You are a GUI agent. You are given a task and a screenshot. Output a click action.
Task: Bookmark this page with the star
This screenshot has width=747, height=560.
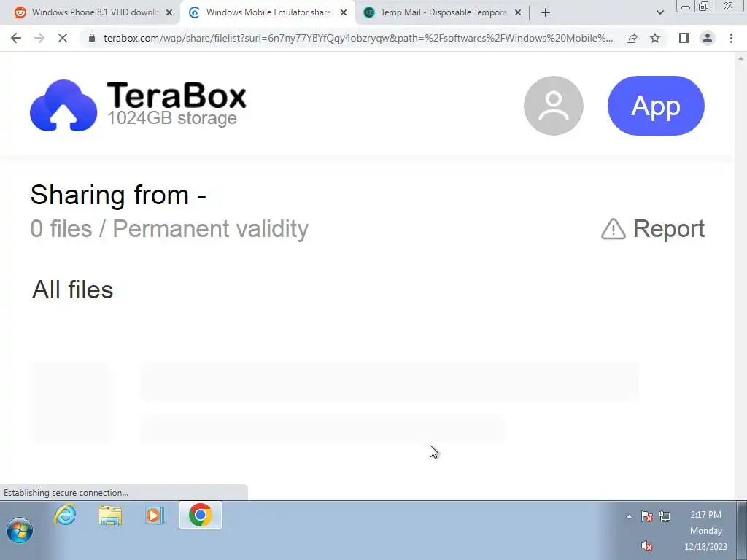pos(655,38)
